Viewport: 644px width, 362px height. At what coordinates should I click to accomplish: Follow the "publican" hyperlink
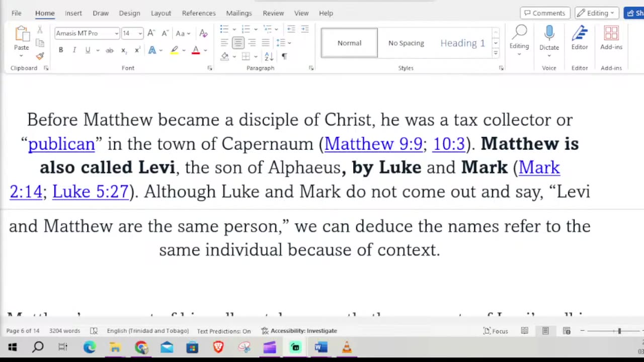(x=61, y=144)
